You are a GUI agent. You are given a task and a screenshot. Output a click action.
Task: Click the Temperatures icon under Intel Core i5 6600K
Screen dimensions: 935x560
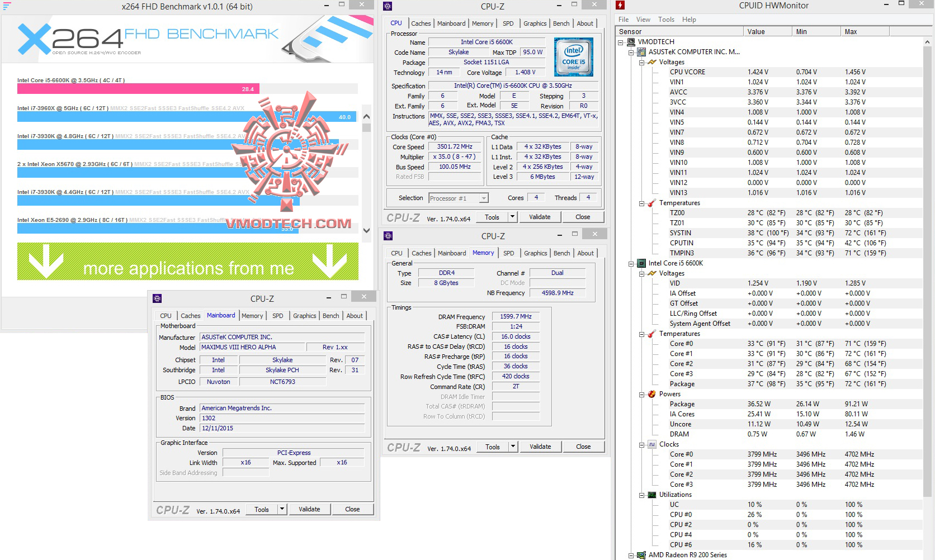652,334
